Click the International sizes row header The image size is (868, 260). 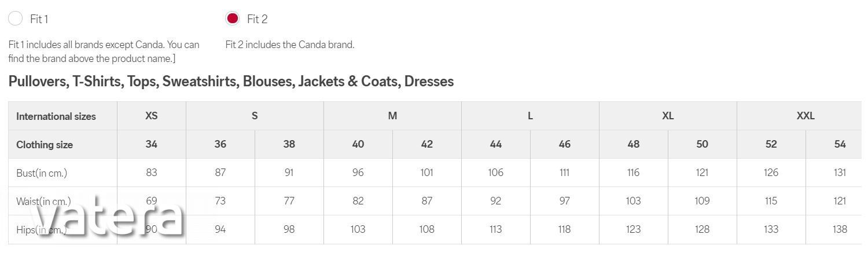tap(56, 116)
